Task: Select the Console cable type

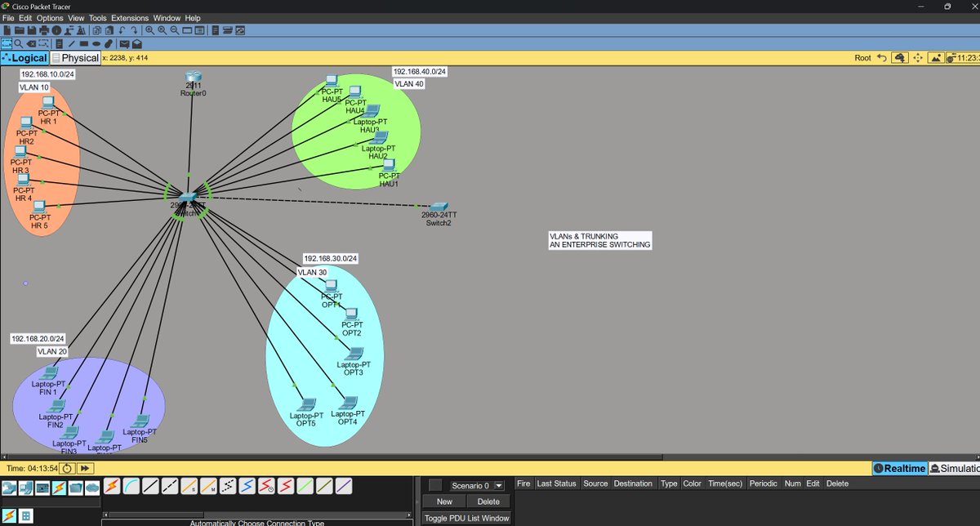Action: click(x=131, y=487)
